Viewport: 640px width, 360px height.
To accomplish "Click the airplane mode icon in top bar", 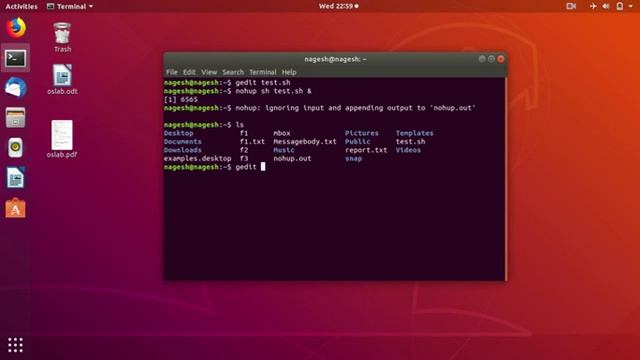I will coord(593,6).
